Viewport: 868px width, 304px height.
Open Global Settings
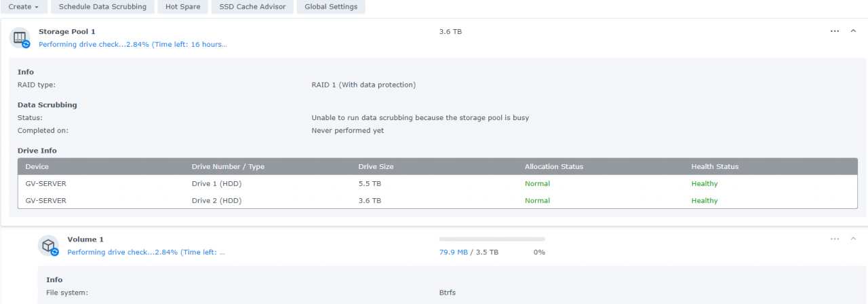[x=332, y=7]
